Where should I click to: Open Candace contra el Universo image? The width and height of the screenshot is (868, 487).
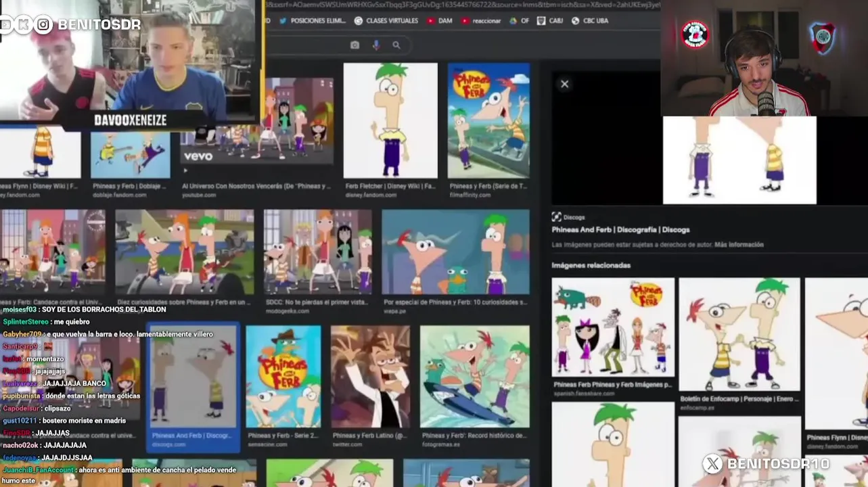point(52,252)
